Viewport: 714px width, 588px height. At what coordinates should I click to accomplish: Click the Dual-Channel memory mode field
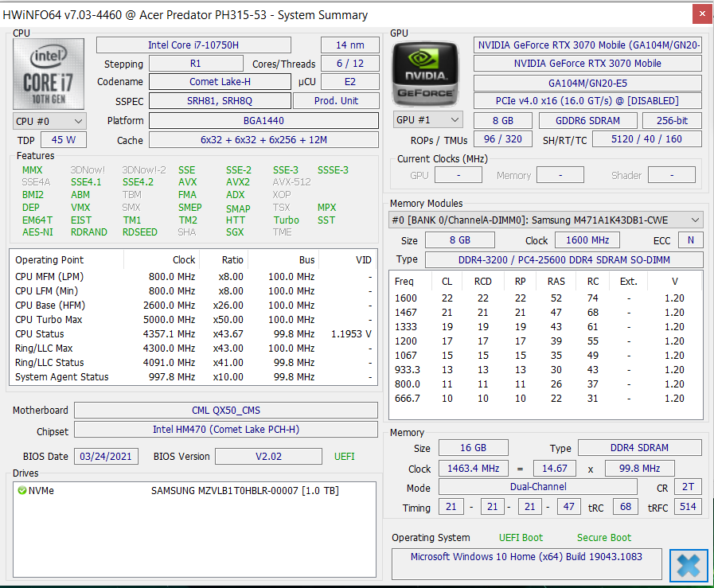click(x=537, y=487)
